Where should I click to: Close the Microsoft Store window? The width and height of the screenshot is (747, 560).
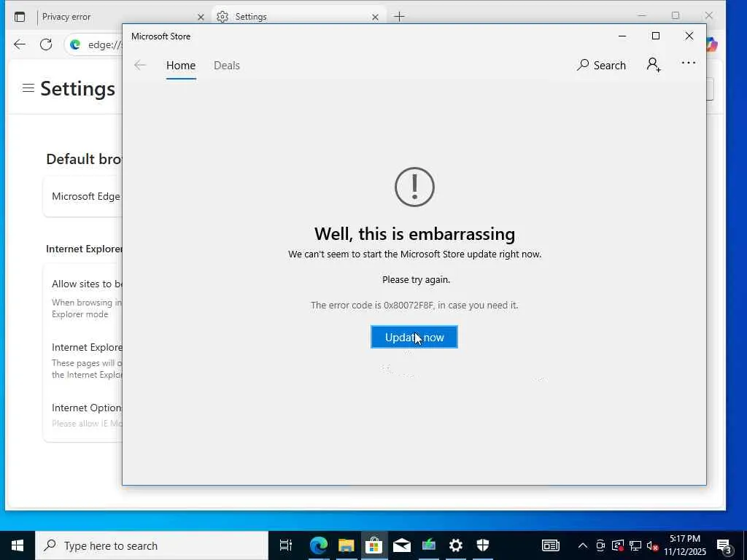click(689, 36)
